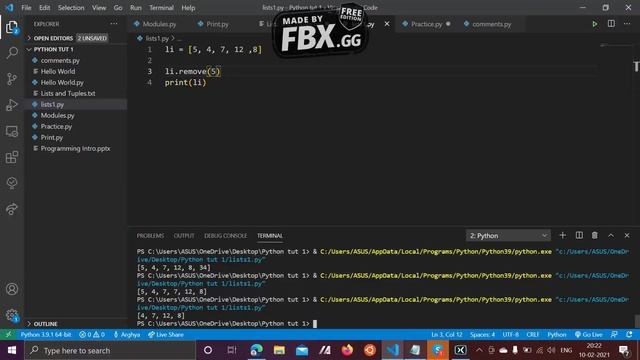Click the taskbar search box
Image resolution: width=640 pixels, height=360 pixels.
pos(110,350)
